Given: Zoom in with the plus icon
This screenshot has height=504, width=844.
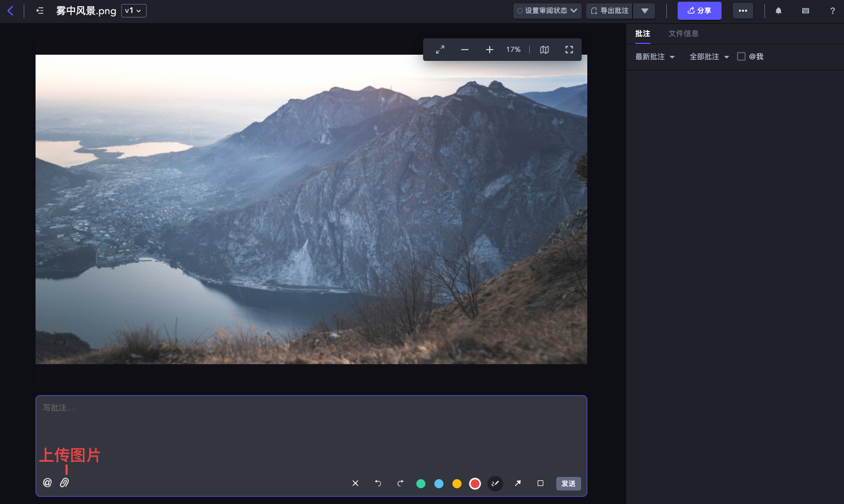Looking at the screenshot, I should (489, 50).
